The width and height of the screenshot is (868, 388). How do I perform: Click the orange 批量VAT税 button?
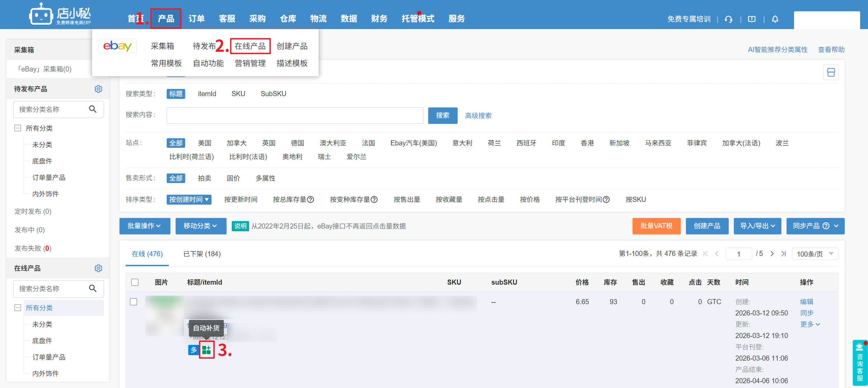[656, 226]
